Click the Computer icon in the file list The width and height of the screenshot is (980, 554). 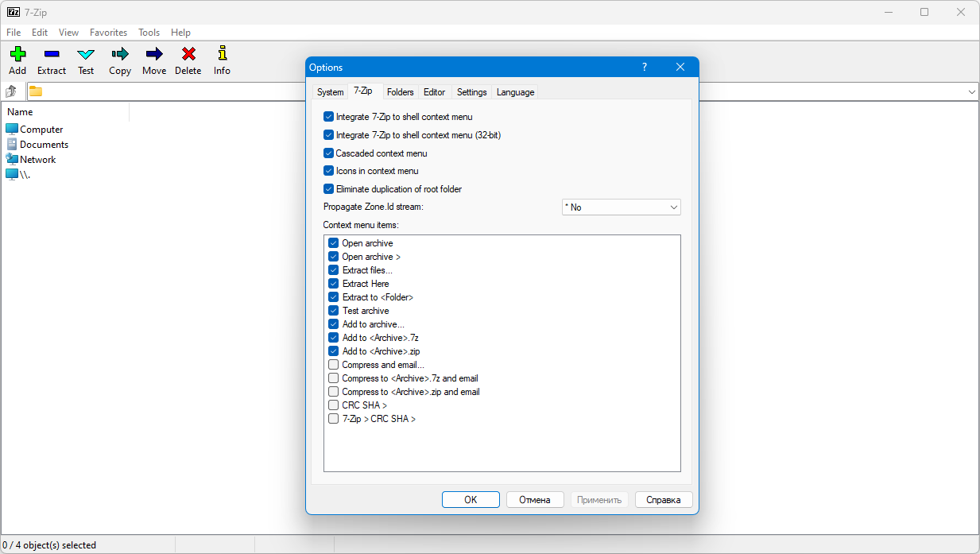(12, 129)
